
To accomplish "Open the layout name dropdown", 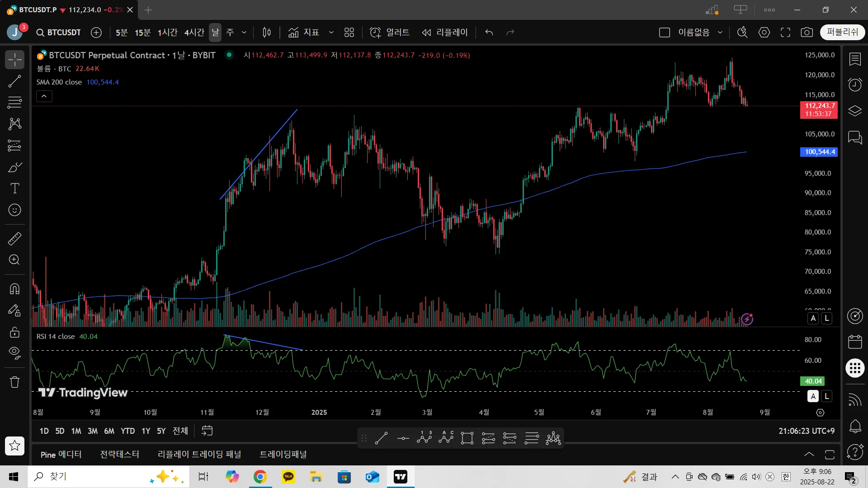I will 720,33.
